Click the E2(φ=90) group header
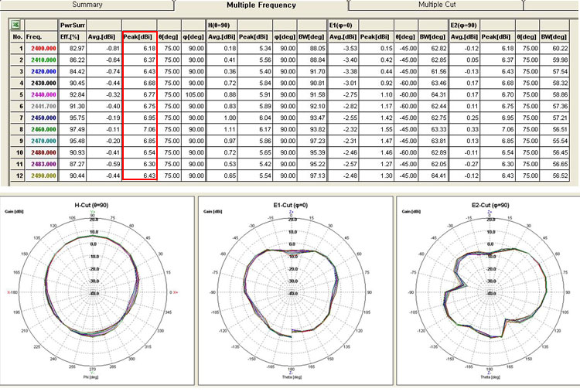 tap(464, 26)
